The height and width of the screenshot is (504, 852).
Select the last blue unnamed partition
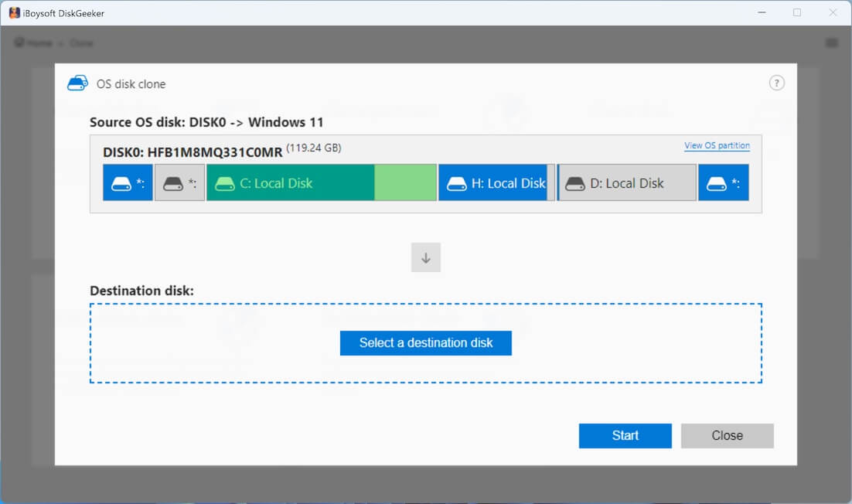[x=723, y=182]
